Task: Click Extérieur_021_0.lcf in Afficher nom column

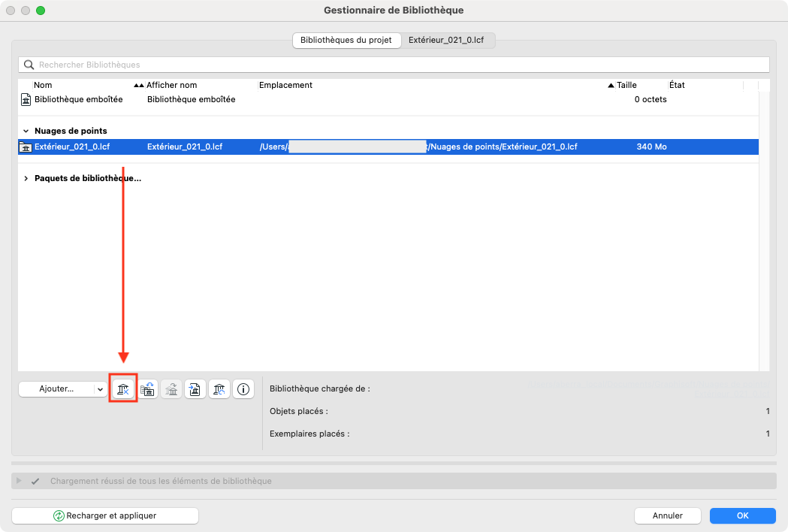Action: [185, 147]
